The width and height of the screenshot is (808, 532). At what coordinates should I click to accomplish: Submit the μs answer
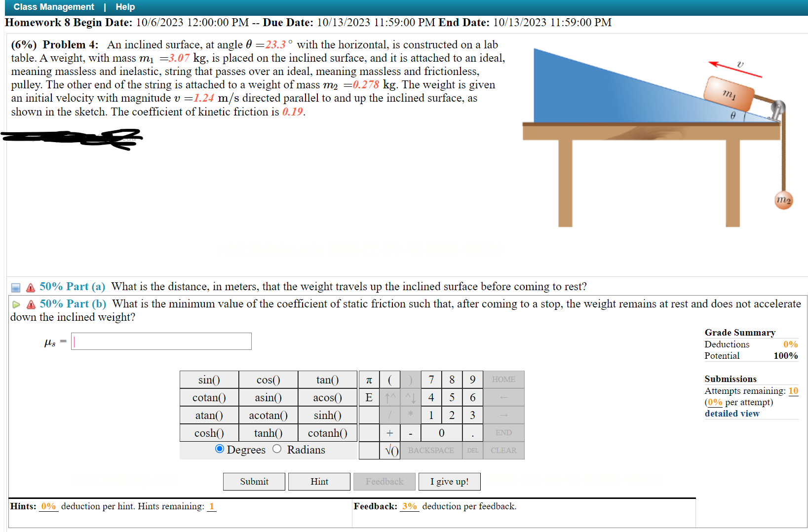click(x=254, y=481)
